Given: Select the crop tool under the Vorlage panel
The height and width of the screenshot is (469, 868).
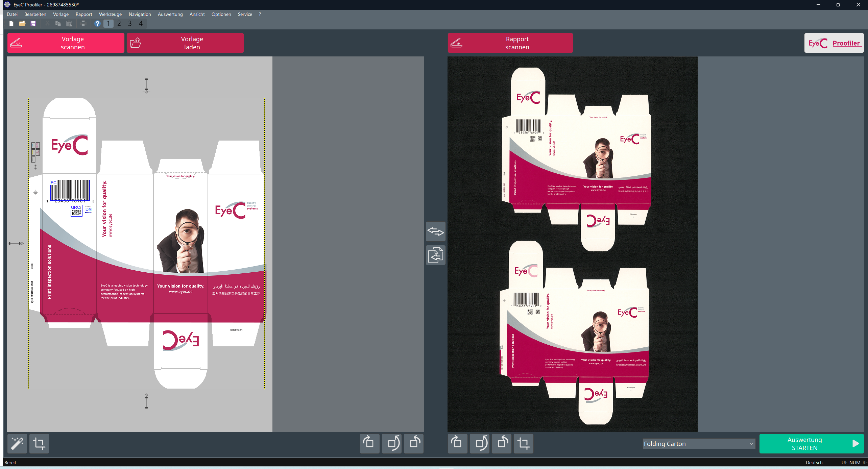Looking at the screenshot, I should coord(39,444).
